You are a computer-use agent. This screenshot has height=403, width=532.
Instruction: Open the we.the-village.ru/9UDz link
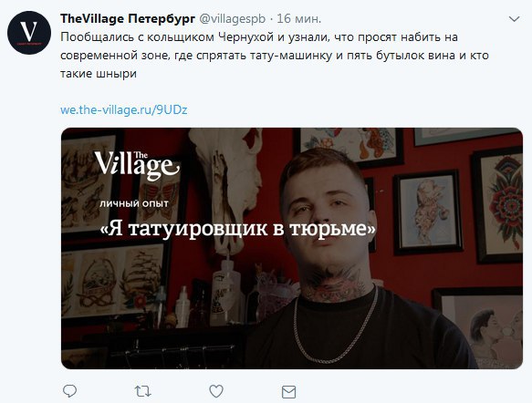tap(124, 109)
